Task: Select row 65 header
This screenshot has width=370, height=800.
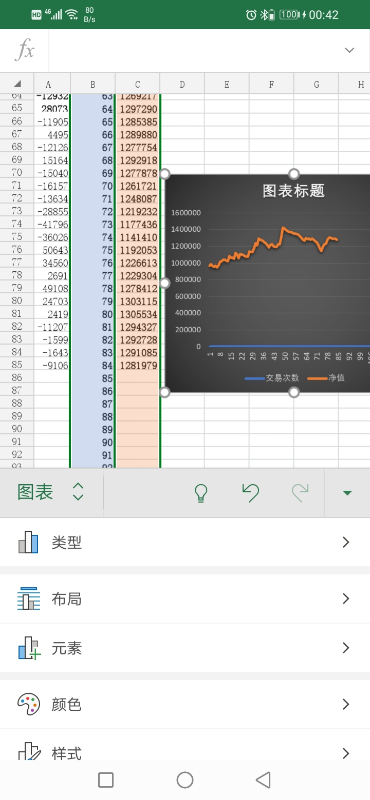Action: click(17, 108)
